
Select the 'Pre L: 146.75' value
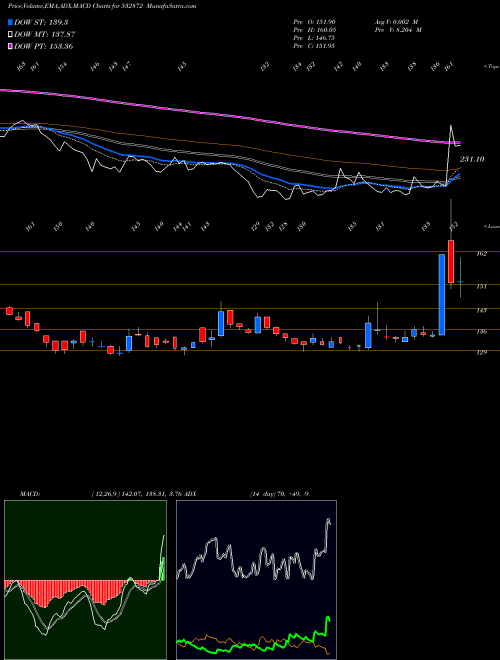[314, 38]
